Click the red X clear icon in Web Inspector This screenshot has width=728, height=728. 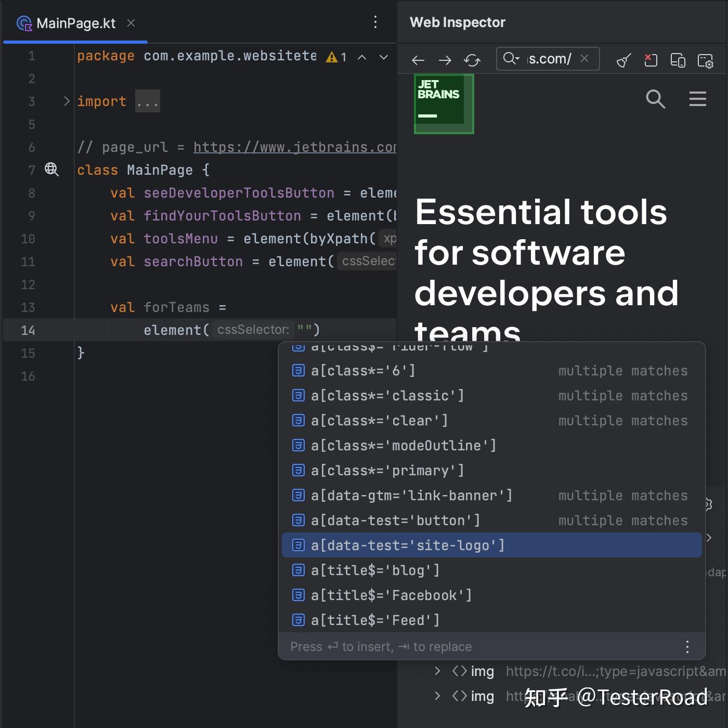click(x=651, y=61)
